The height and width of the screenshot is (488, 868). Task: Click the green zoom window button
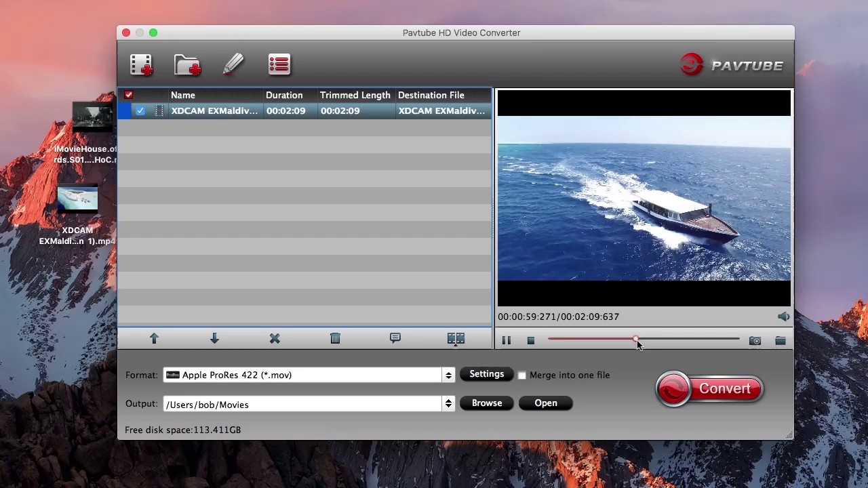click(153, 33)
